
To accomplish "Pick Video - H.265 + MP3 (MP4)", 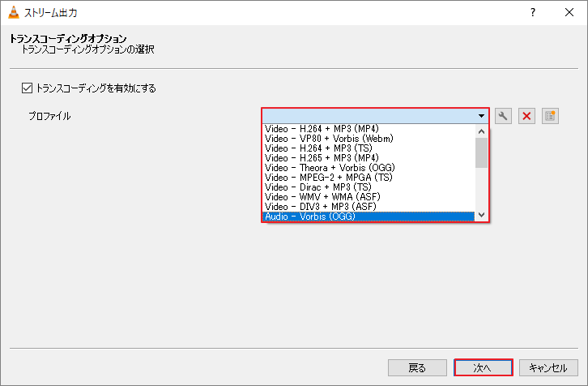I will click(369, 158).
